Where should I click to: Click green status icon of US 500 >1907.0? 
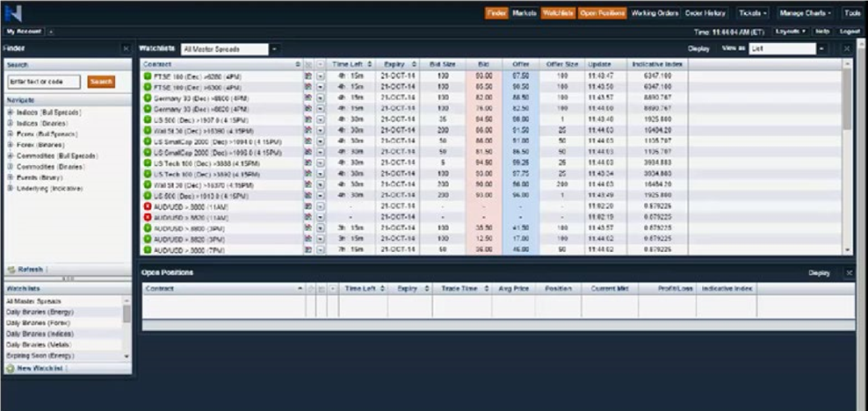[148, 119]
